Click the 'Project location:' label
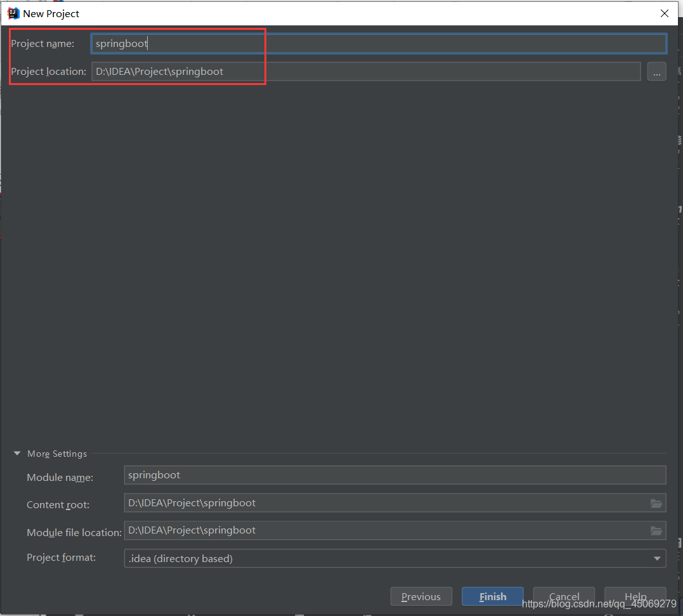Image resolution: width=683 pixels, height=616 pixels. (48, 72)
